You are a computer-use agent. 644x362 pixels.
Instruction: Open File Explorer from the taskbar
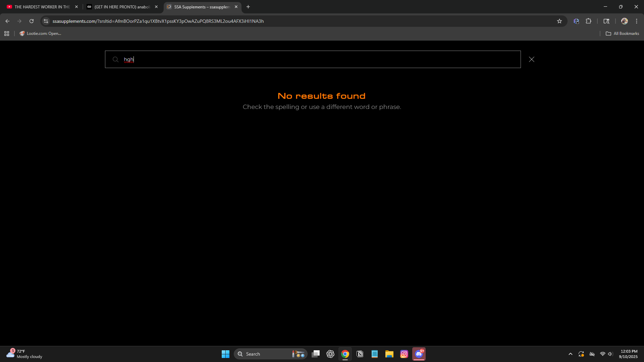click(389, 354)
